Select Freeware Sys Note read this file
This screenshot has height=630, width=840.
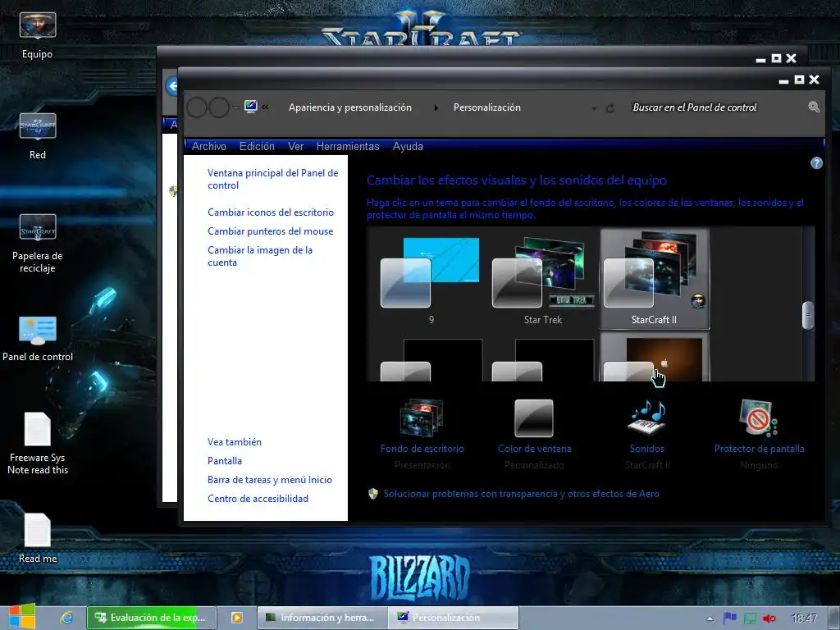(38, 444)
